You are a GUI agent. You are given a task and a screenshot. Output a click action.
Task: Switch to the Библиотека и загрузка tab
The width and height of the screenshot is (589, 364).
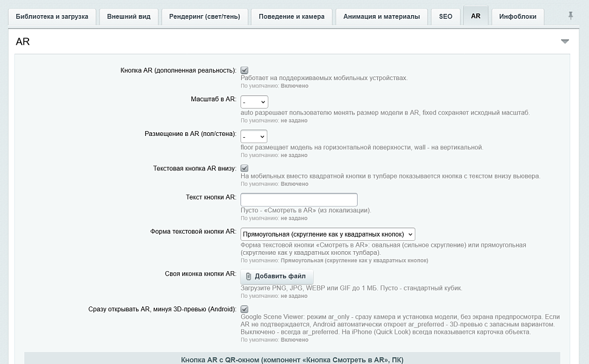(52, 16)
